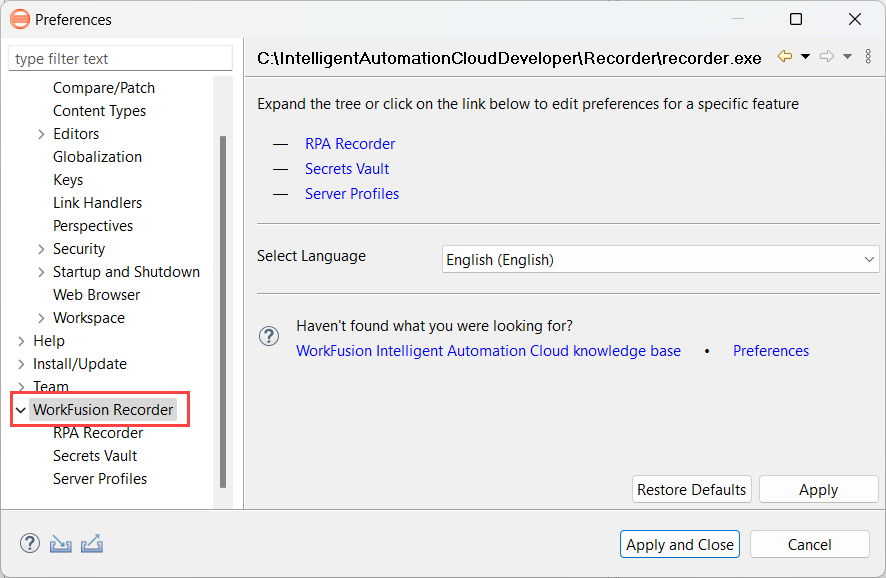Click the help question mark icon at bottom left
Viewport: 886px width, 578px height.
30,544
